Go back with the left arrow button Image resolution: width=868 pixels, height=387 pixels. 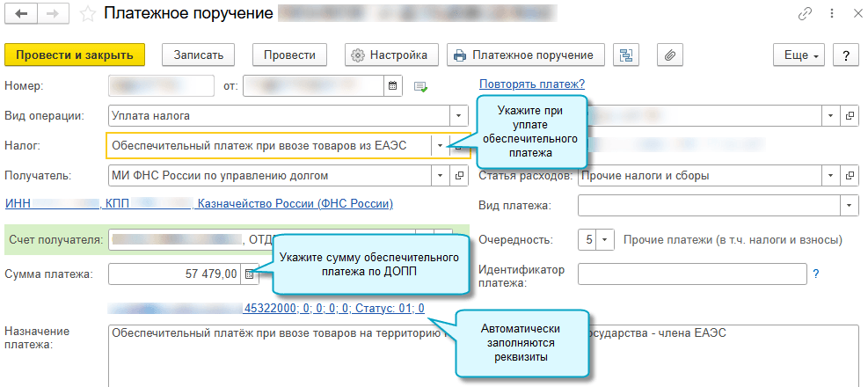tap(23, 14)
